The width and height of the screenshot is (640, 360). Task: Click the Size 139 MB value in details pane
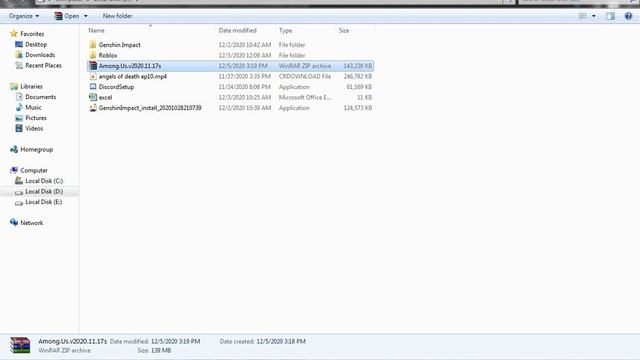161,350
